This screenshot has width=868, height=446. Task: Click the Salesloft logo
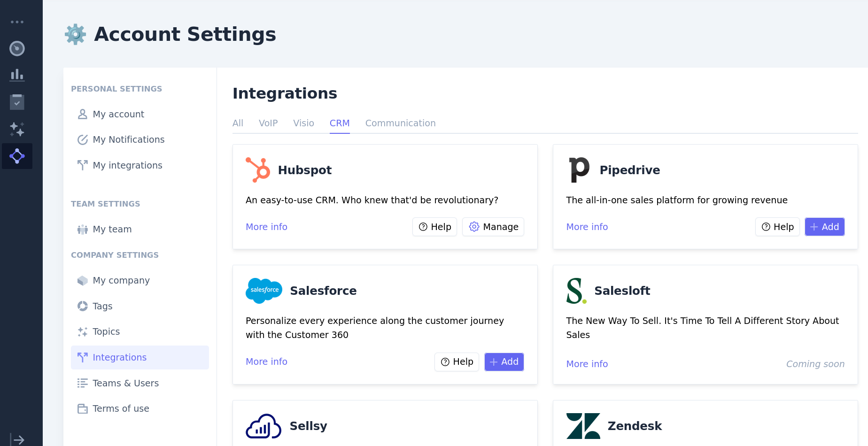click(576, 291)
